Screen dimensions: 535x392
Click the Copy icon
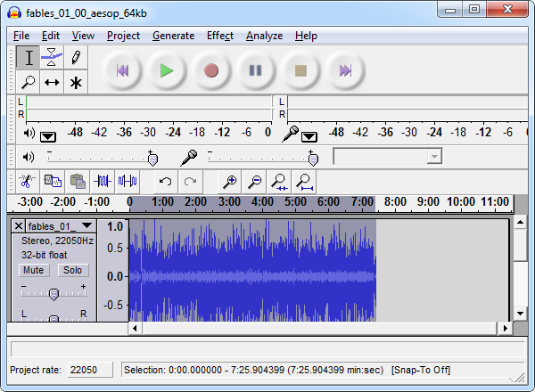tap(53, 181)
